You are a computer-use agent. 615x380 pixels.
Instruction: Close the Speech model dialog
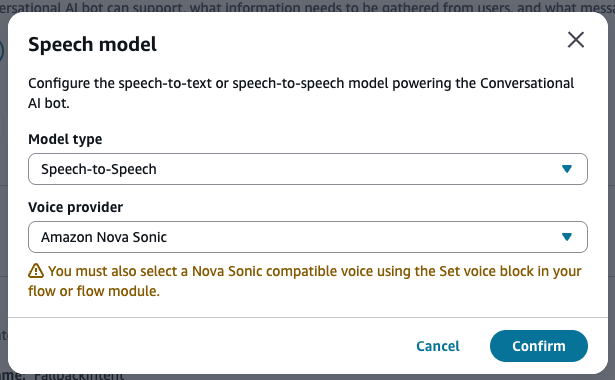coord(576,40)
